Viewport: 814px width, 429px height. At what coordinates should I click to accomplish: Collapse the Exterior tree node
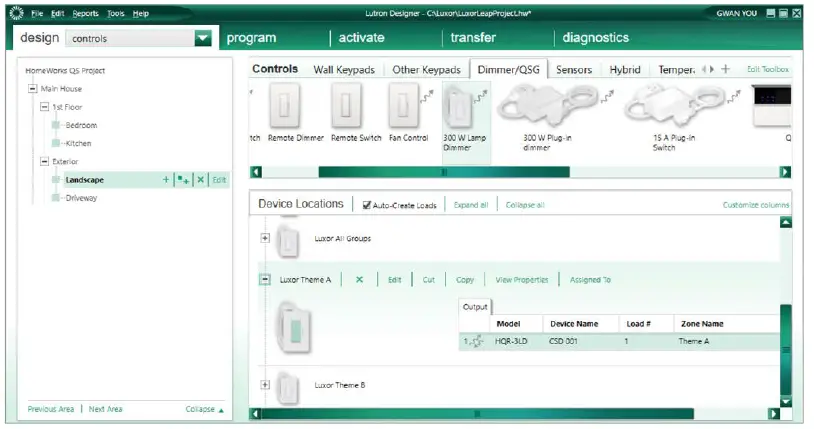pyautogui.click(x=45, y=161)
